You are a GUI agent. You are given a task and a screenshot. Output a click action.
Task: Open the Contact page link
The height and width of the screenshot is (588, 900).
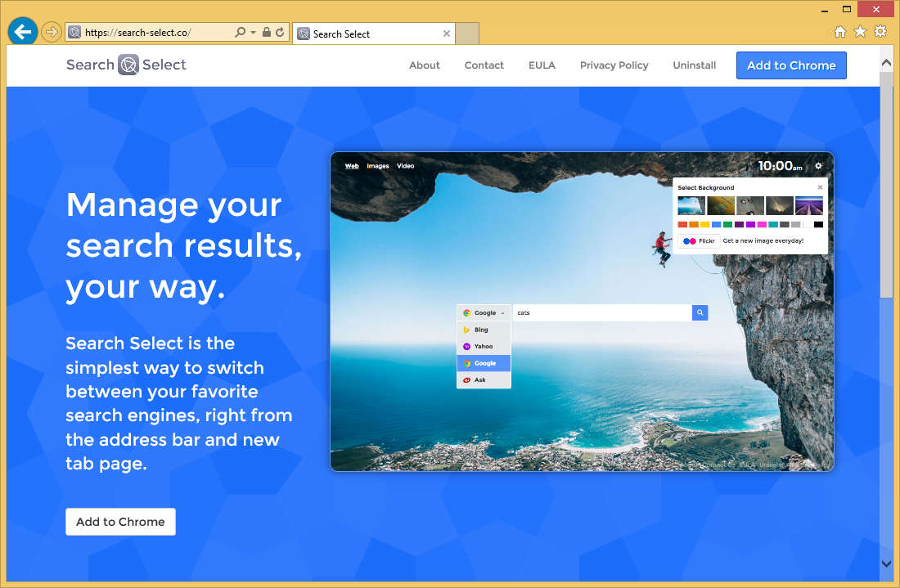tap(484, 65)
